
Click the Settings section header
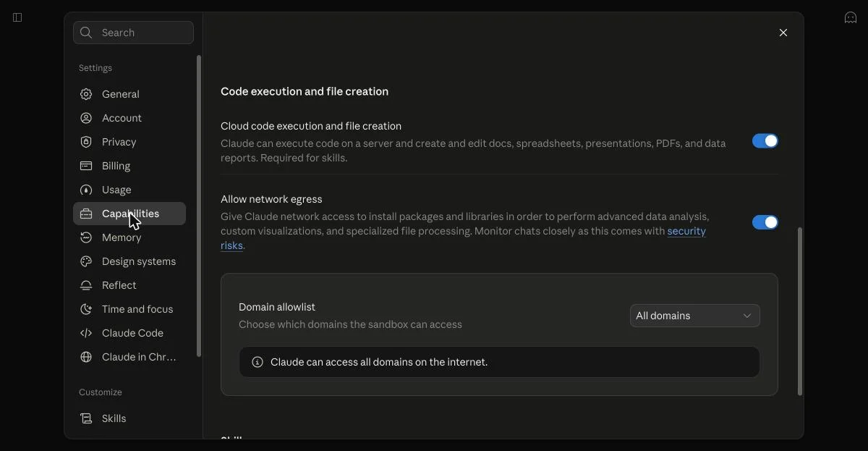[95, 68]
